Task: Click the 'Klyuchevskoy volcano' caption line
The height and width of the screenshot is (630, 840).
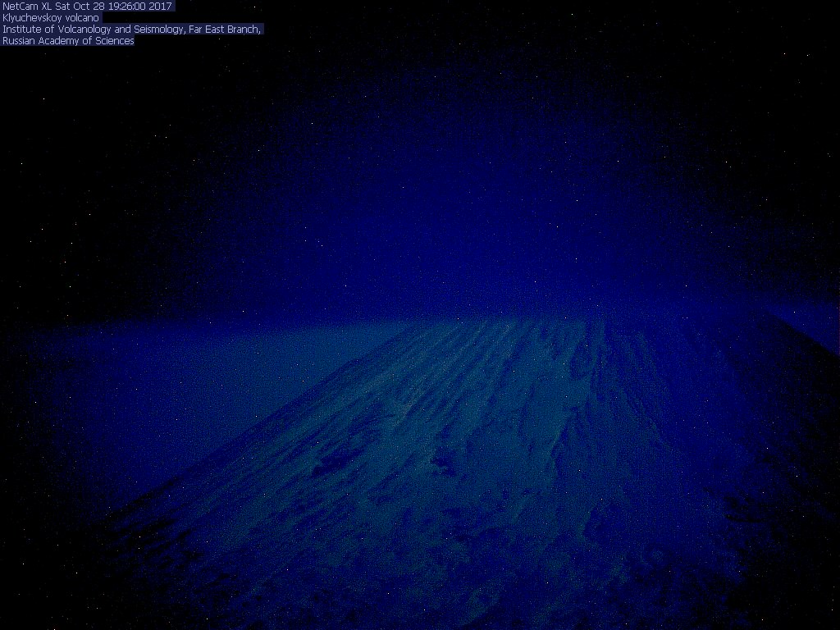Action: pyautogui.click(x=51, y=18)
